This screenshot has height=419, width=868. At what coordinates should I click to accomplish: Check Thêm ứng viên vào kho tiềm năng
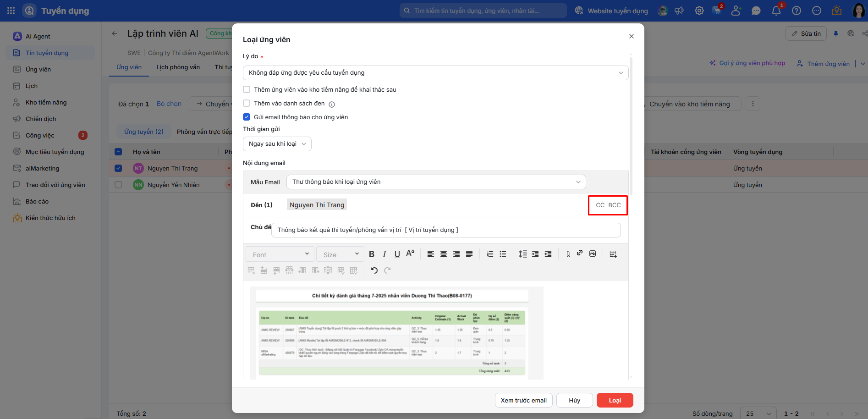point(247,89)
